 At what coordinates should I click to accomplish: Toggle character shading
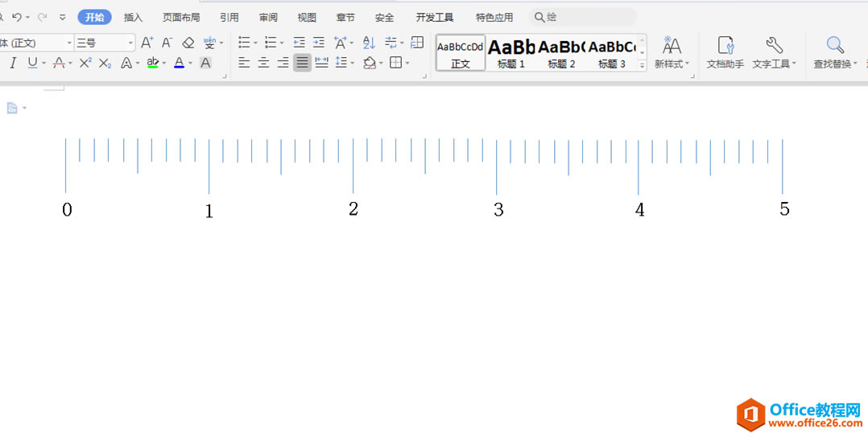click(205, 63)
